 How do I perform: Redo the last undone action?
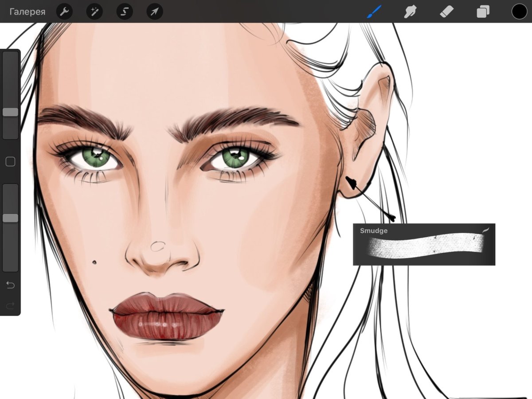tap(10, 305)
